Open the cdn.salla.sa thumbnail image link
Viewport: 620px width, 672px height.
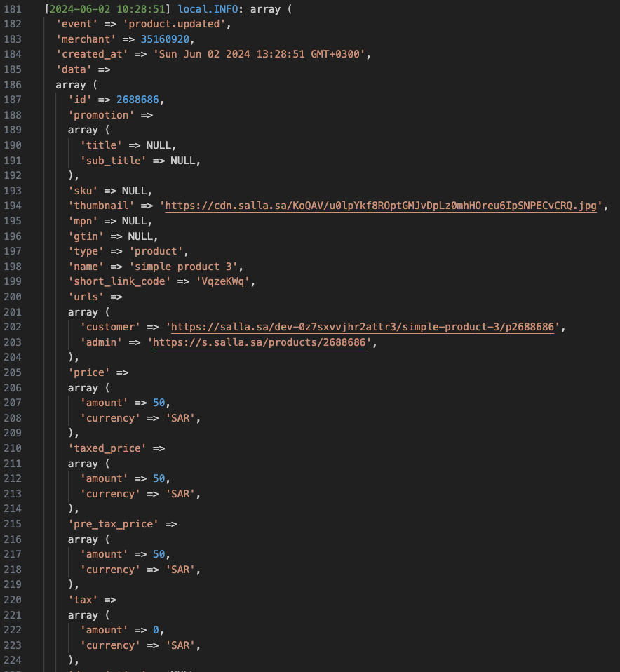383,206
